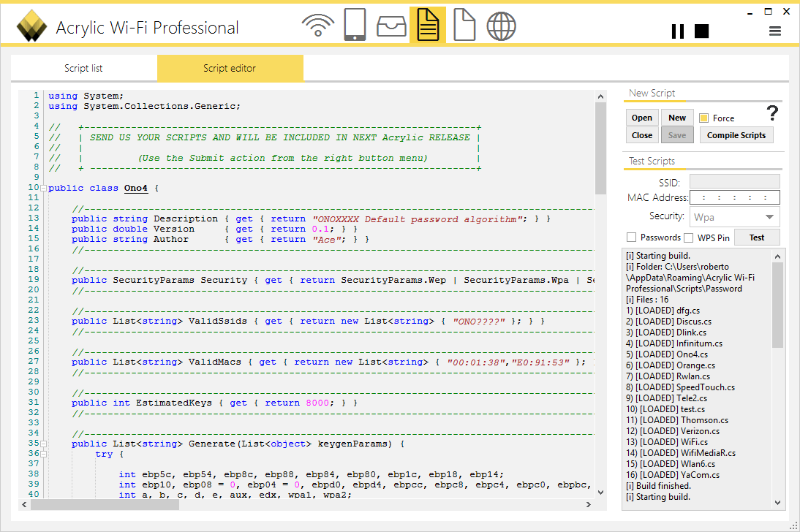This screenshot has height=532, width=800.
Task: Pause capture with the pause icon
Action: click(678, 31)
